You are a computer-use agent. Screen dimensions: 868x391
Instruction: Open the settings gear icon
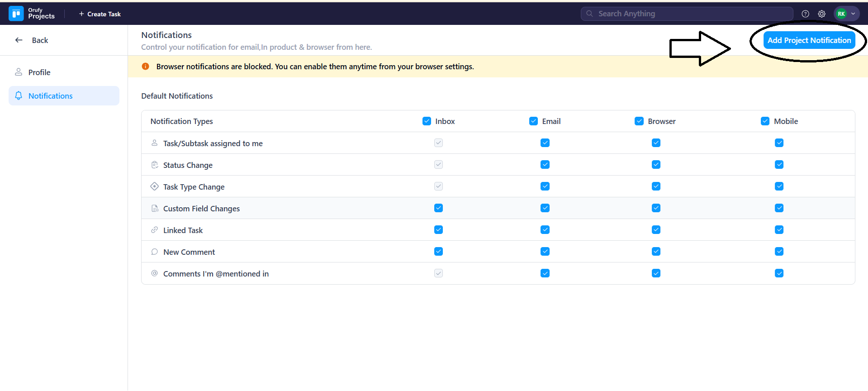click(x=822, y=14)
